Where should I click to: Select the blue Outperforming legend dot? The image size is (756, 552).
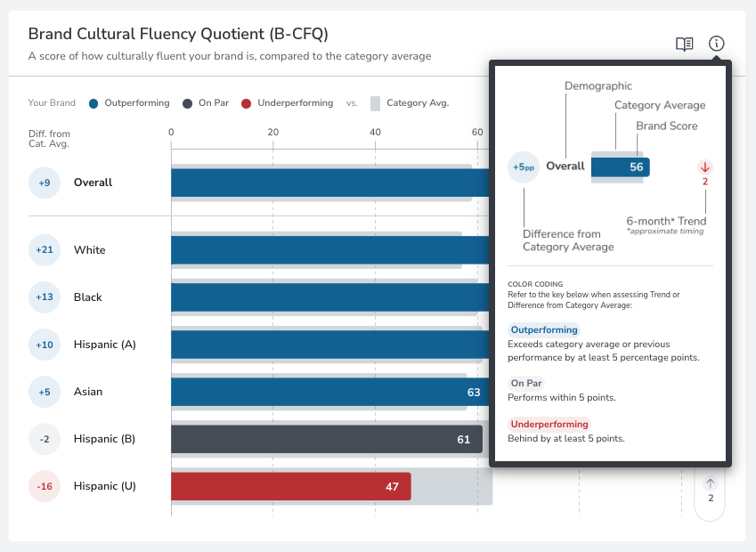pyautogui.click(x=93, y=103)
